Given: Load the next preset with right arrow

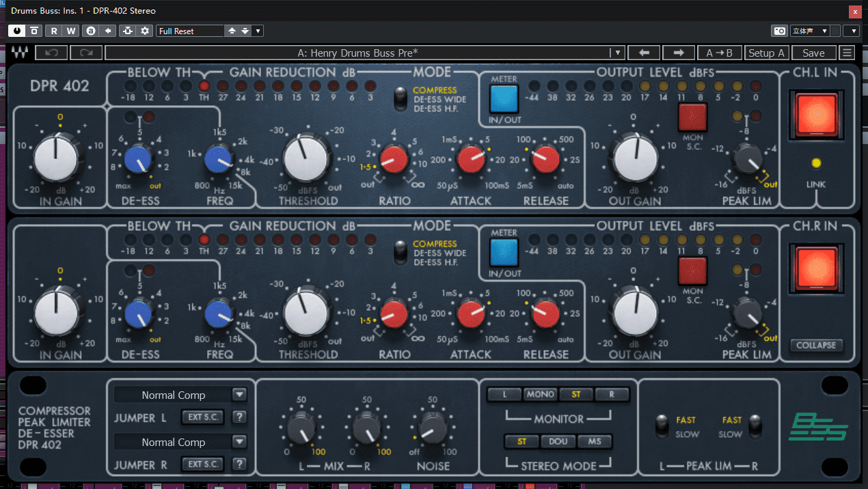Looking at the screenshot, I should tap(679, 53).
